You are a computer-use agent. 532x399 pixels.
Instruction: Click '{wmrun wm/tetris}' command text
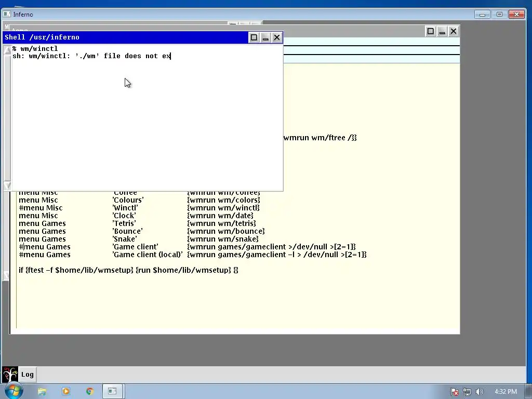221,223
